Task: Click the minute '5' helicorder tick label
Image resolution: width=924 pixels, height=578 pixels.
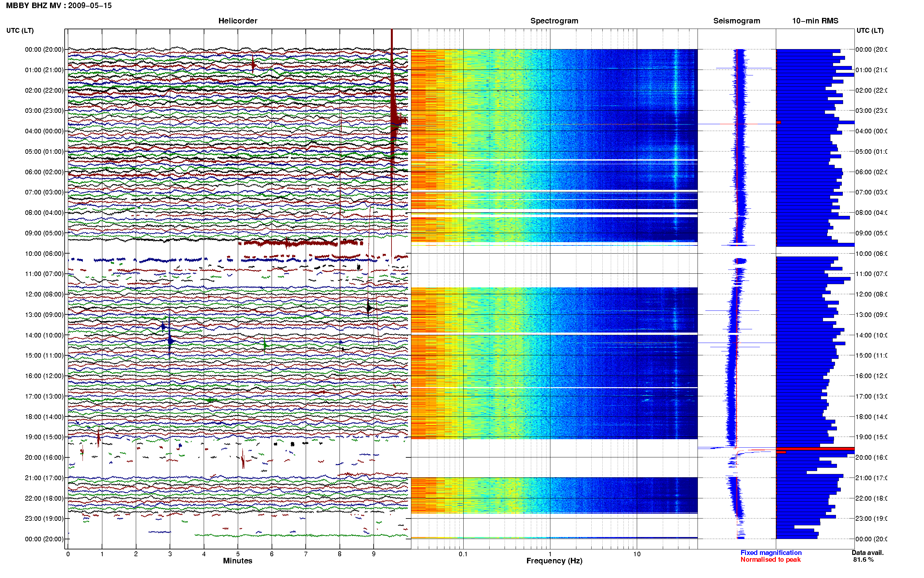Action: click(237, 554)
